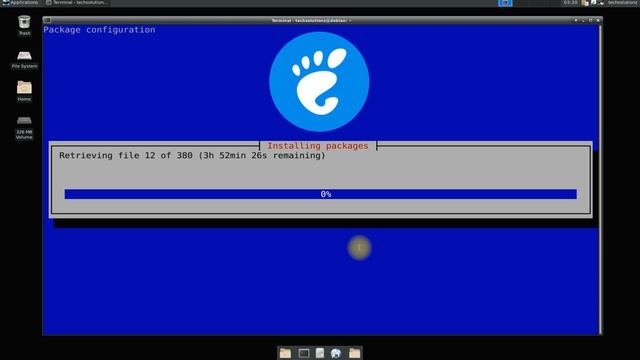Screen dimensions: 640x360
Task: Open the dock folder beside the terminal launcher
Action: (x=285, y=353)
